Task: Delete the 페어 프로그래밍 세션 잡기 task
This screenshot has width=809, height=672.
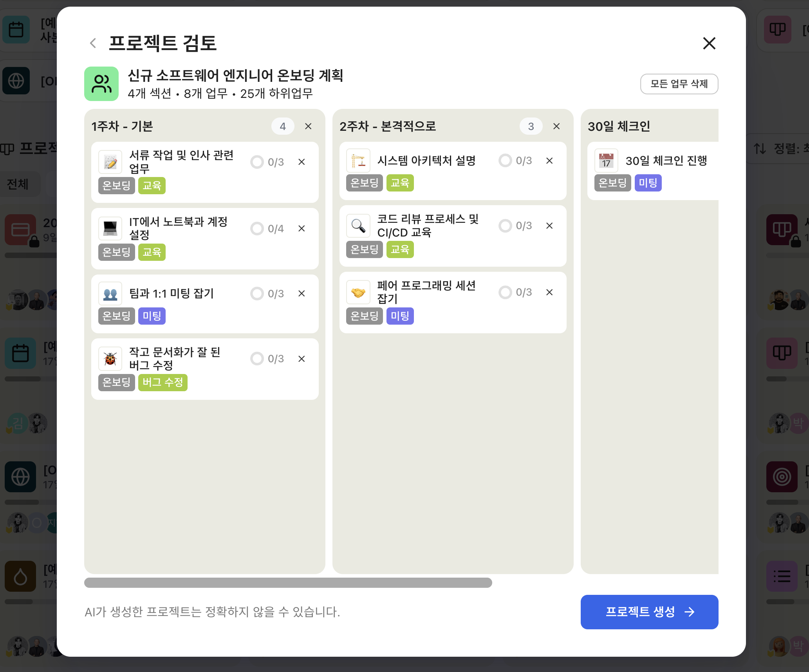Action: (549, 292)
